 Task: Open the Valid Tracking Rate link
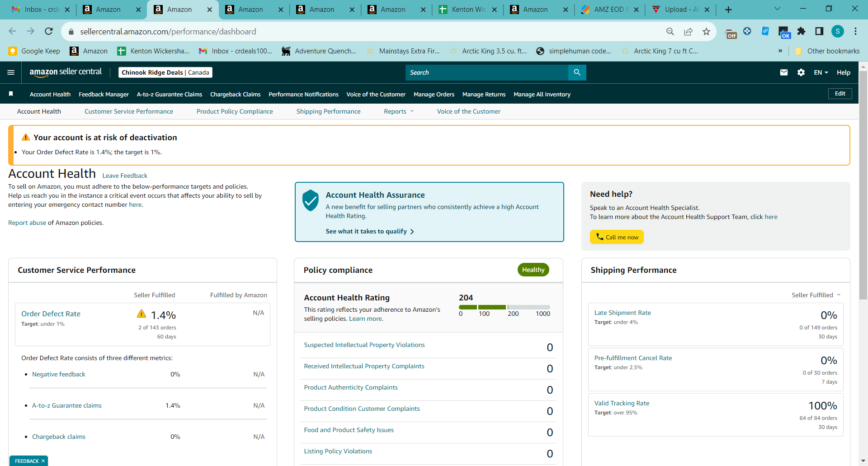pyautogui.click(x=622, y=403)
